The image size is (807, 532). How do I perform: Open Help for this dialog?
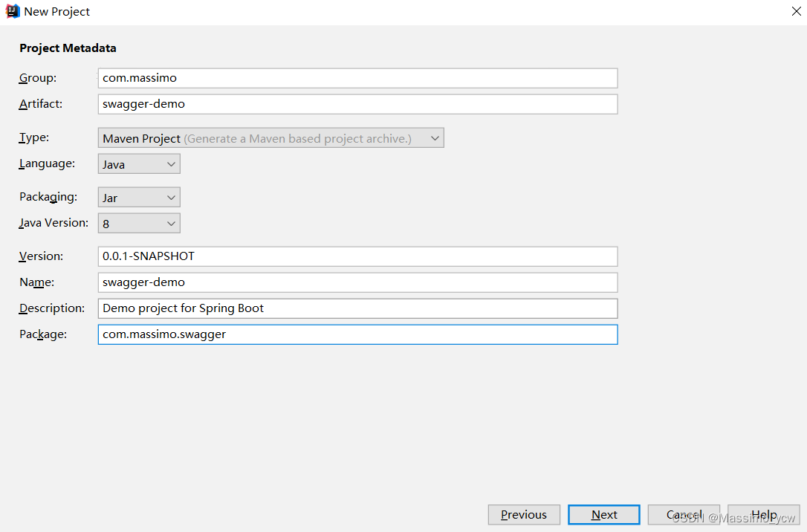[764, 514]
